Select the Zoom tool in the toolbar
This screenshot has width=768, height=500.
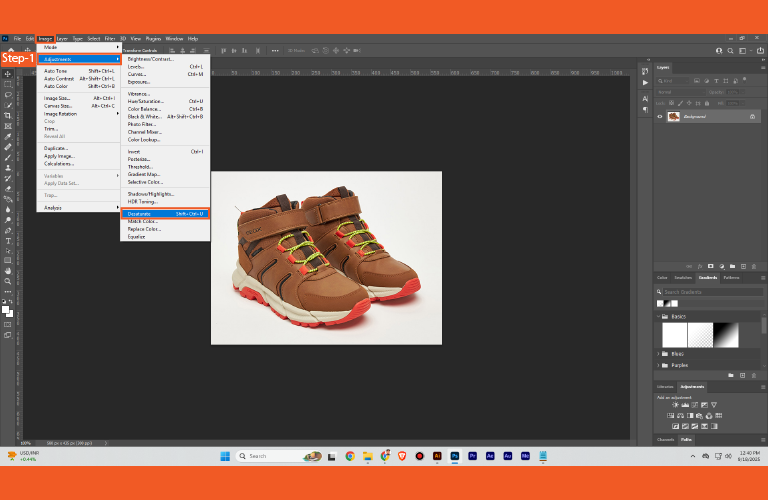click(x=8, y=282)
